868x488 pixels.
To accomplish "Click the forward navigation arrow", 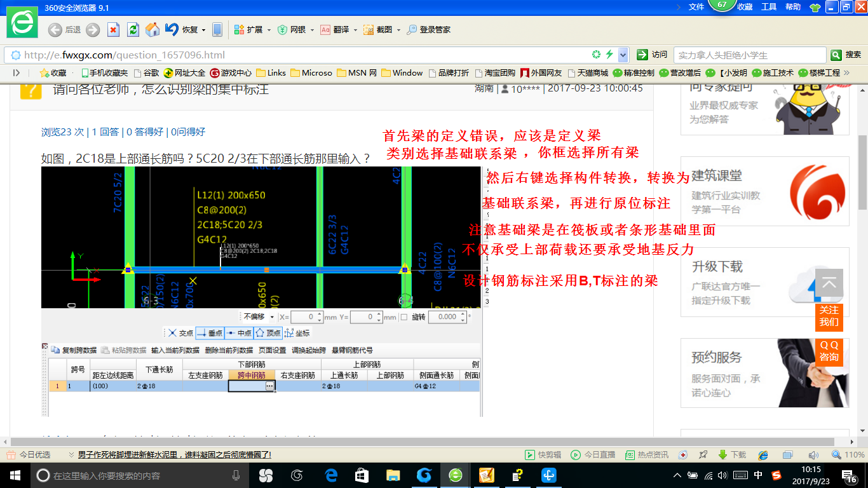I will (93, 30).
